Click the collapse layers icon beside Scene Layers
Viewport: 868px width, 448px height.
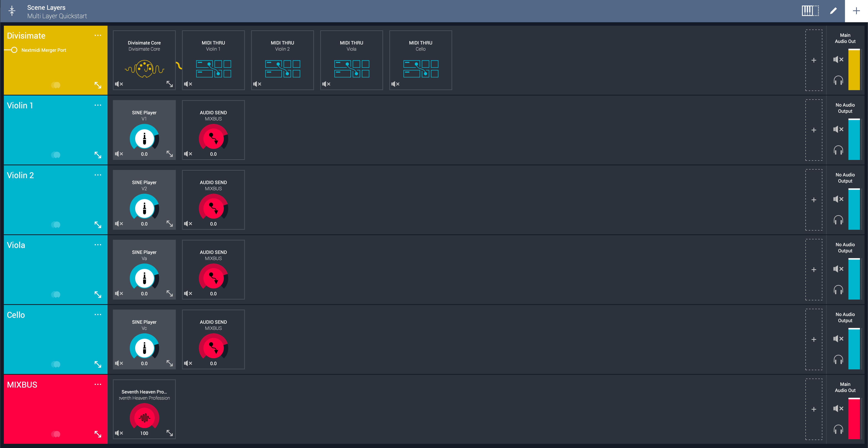[x=12, y=11]
